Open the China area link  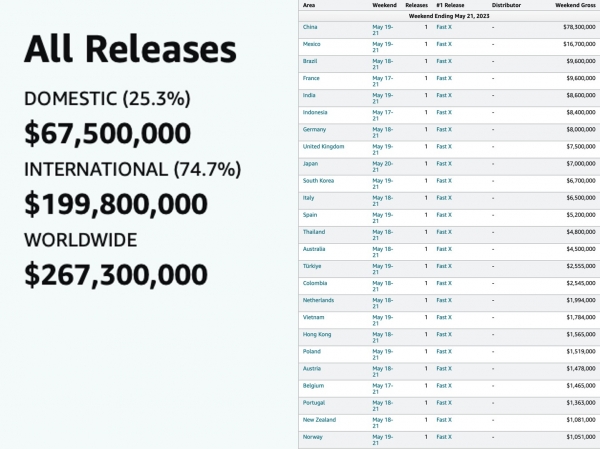[x=310, y=27]
